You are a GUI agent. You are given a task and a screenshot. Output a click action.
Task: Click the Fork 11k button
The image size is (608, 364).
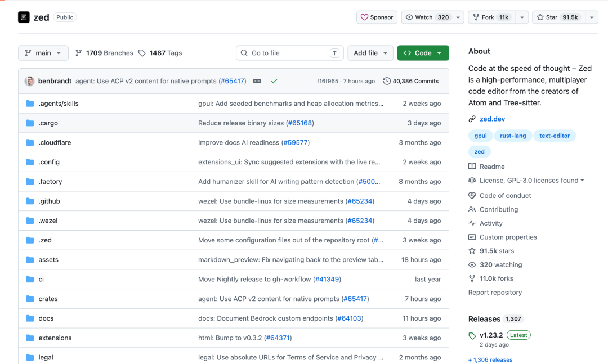tap(492, 17)
